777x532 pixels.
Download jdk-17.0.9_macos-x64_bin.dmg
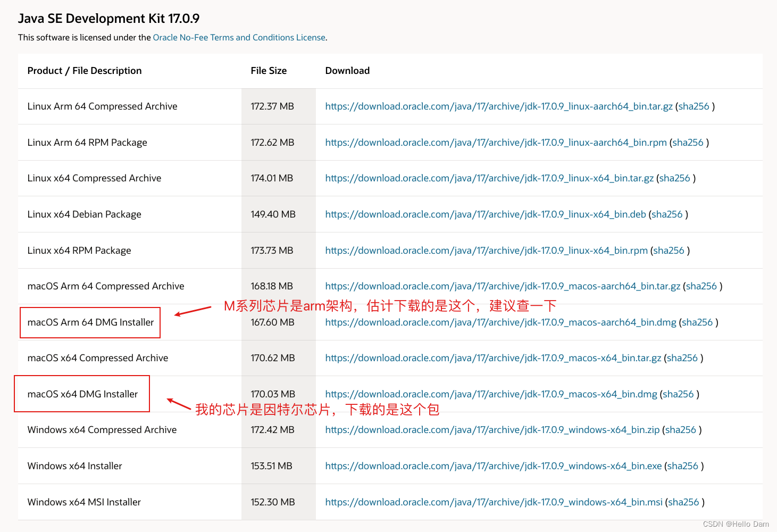pos(491,394)
